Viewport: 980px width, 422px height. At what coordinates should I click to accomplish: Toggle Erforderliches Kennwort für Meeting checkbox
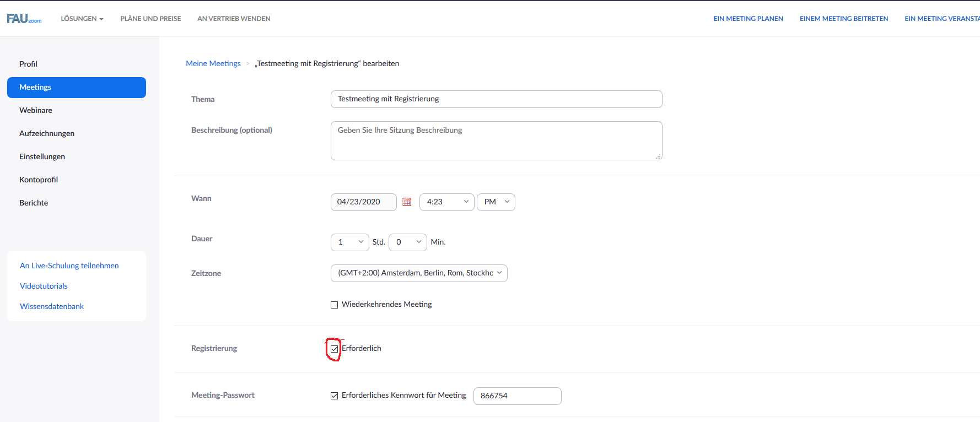[334, 396]
